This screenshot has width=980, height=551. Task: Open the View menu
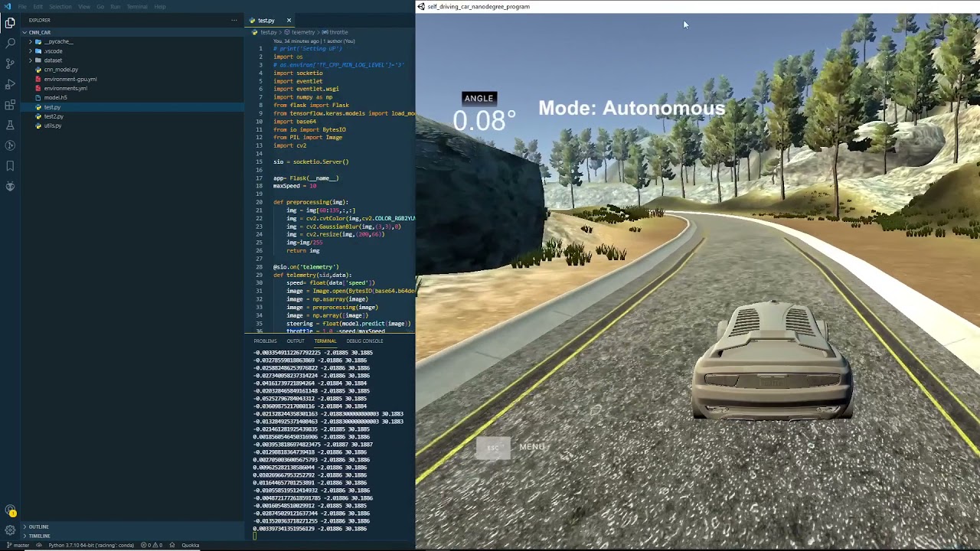pyautogui.click(x=84, y=6)
